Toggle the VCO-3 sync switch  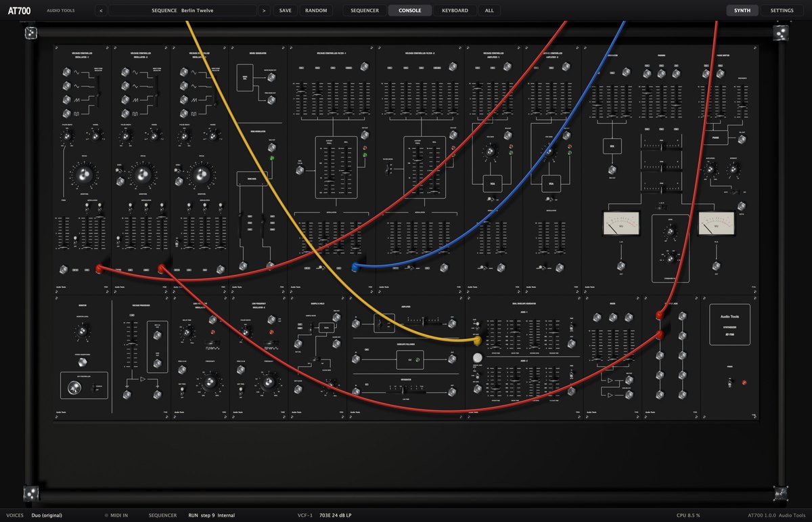(179, 170)
